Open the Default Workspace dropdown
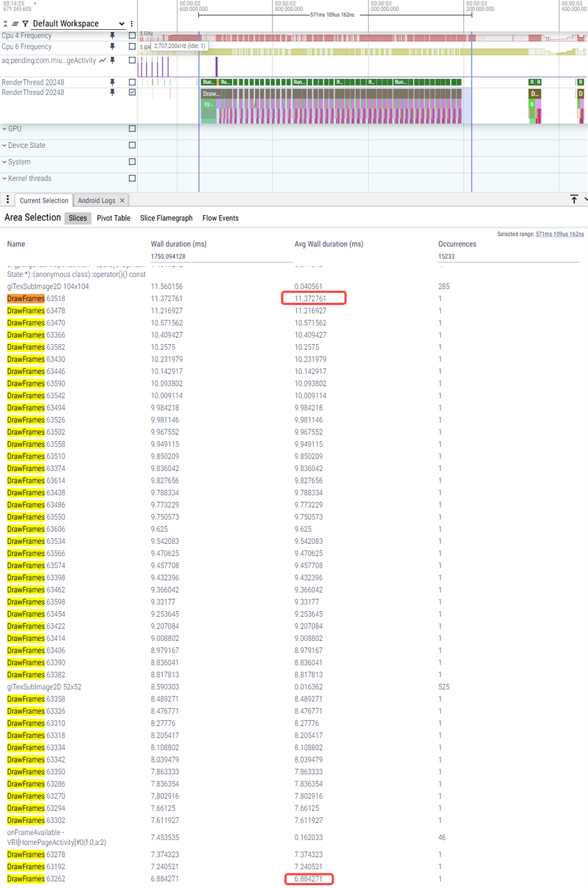Image resolution: width=588 pixels, height=888 pixels. tap(78, 24)
